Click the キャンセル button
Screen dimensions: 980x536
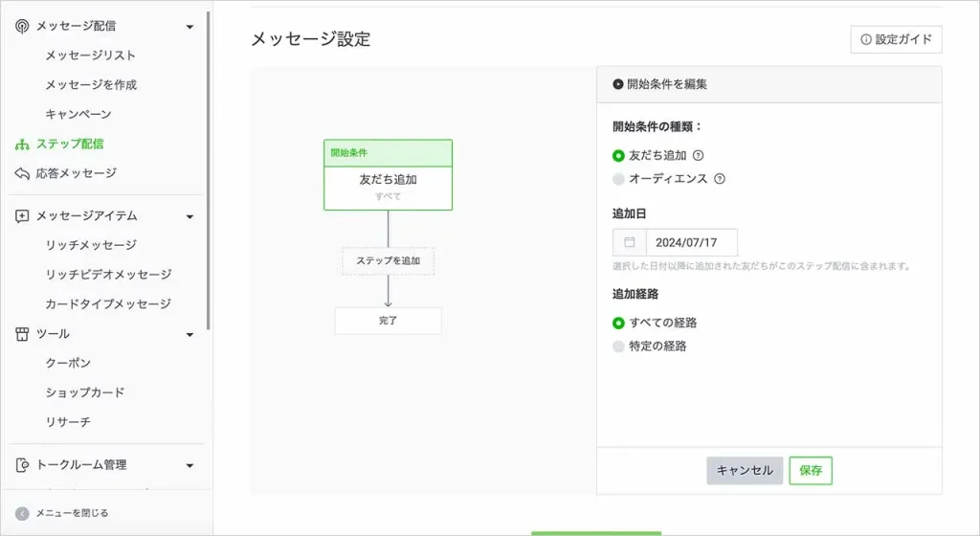point(745,470)
